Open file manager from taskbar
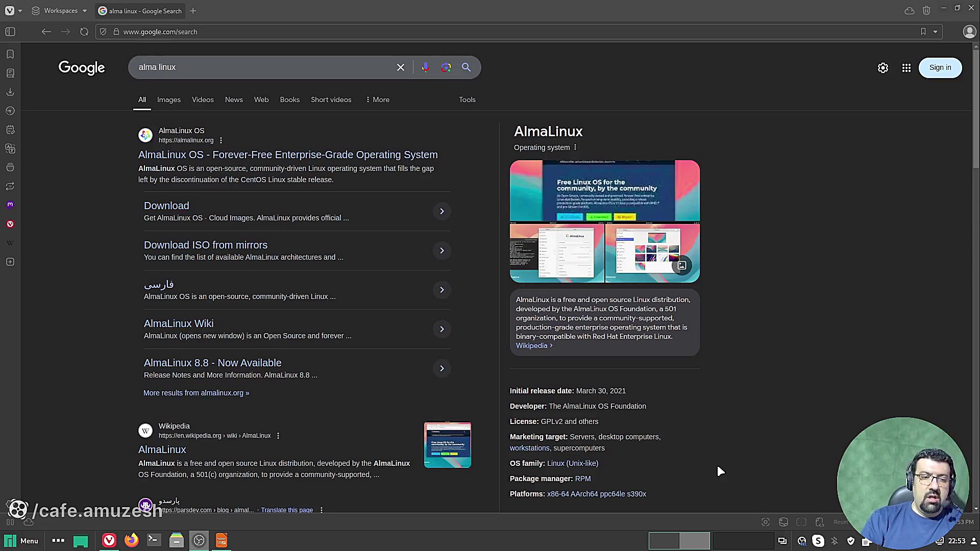The image size is (980, 551). pos(176,540)
